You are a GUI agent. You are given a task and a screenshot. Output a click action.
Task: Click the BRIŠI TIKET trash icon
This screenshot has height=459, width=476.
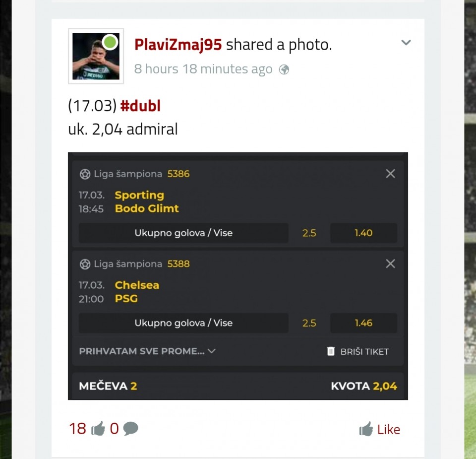coord(331,351)
